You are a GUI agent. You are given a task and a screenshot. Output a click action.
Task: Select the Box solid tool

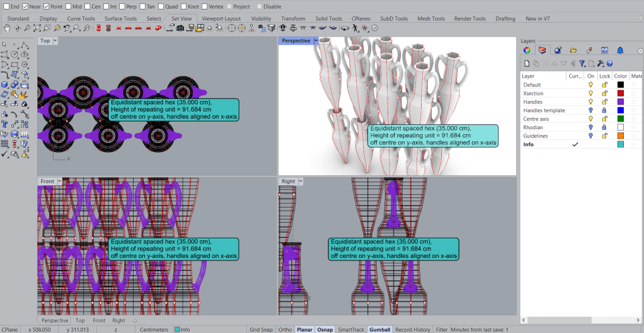point(6,85)
